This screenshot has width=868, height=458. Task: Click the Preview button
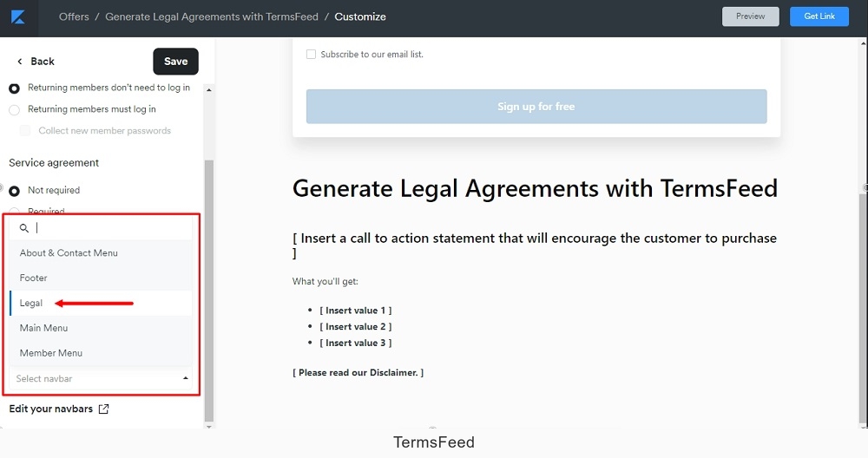coord(750,16)
